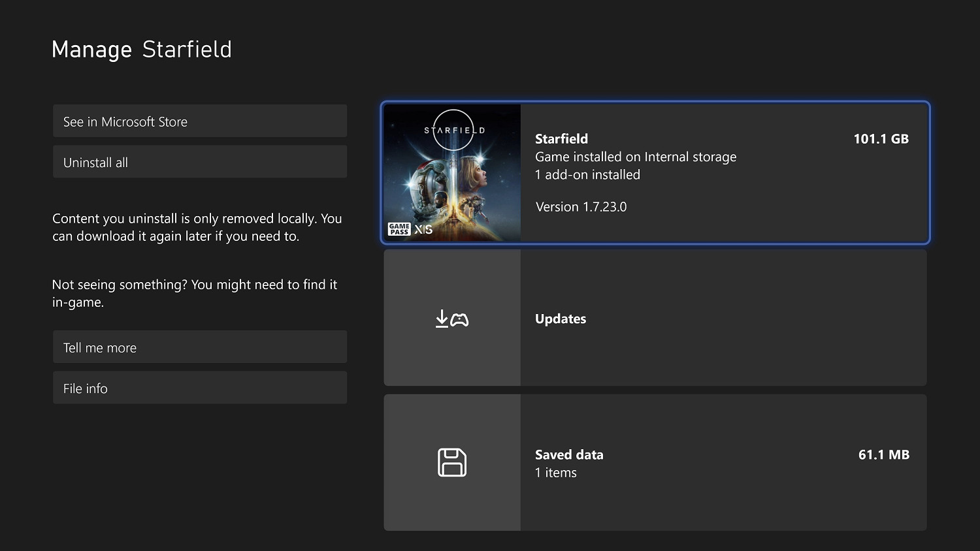The image size is (980, 551).
Task: Click the Saved data floppy disk icon
Action: pyautogui.click(x=452, y=462)
